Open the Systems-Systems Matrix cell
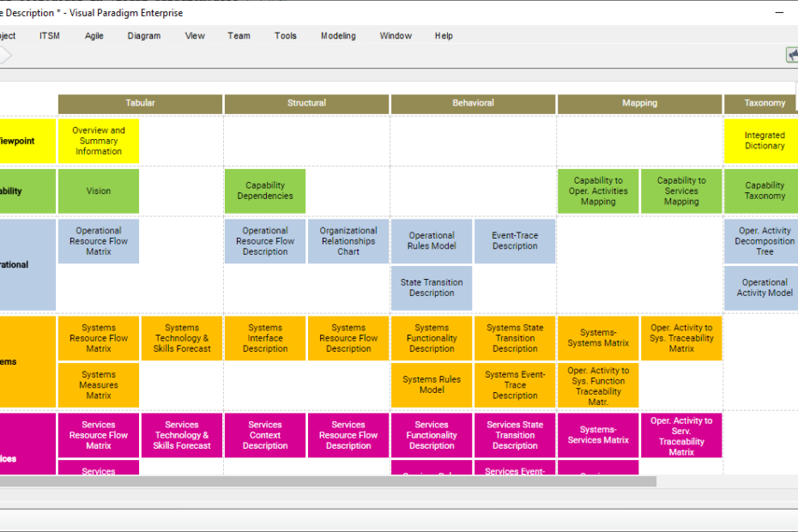Screen dimensions: 798x532 click(x=598, y=338)
